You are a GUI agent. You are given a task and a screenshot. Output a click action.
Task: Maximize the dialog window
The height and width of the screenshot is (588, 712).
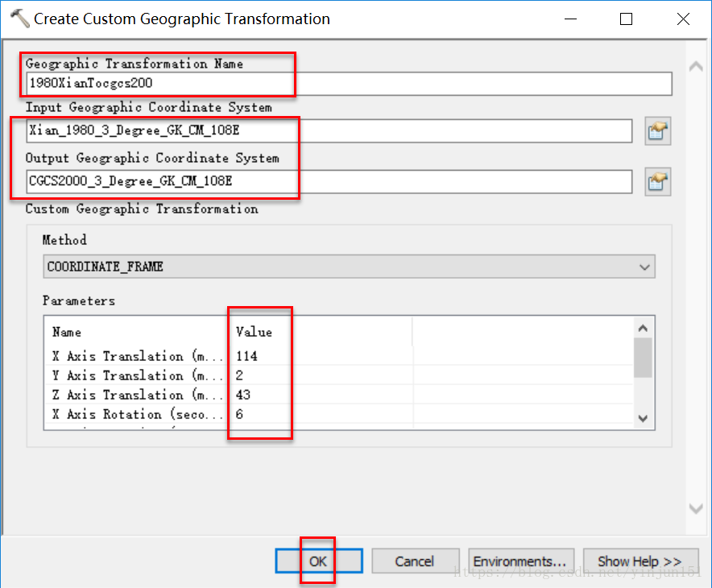pos(626,19)
